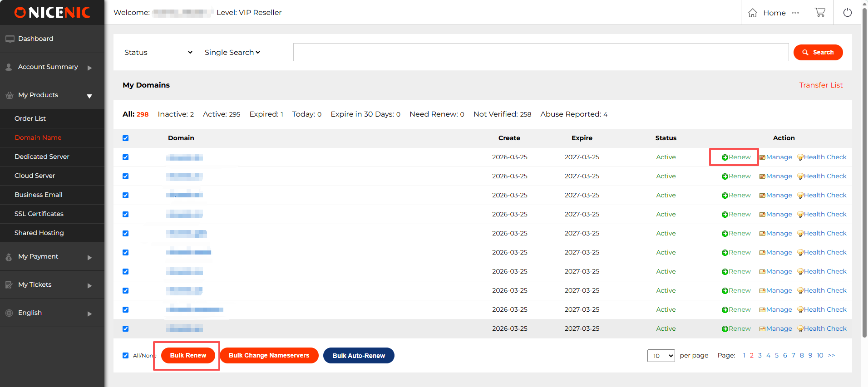Click the Health Check bulb icon in the ninth row

click(800, 310)
